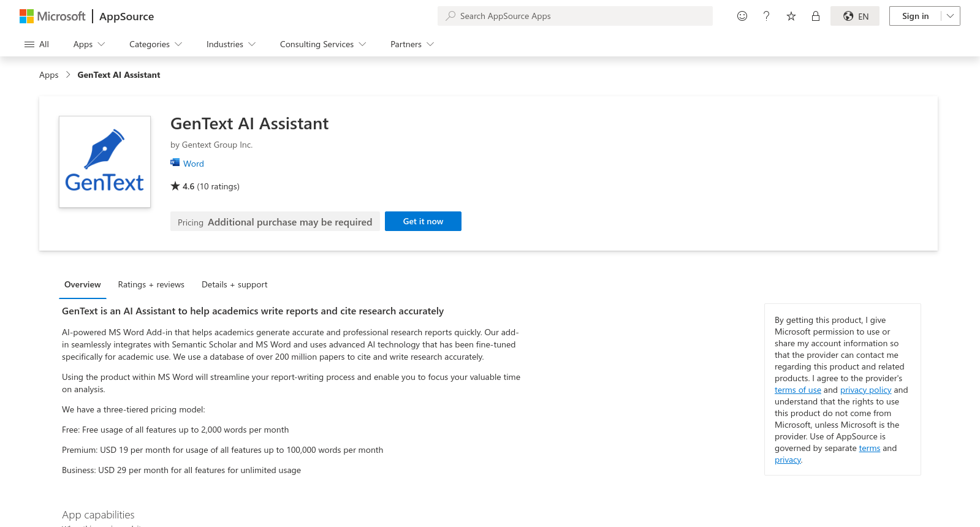The image size is (980, 527).
Task: Click the 'by Gentext Group Inc.' publisher text
Action: tap(211, 145)
